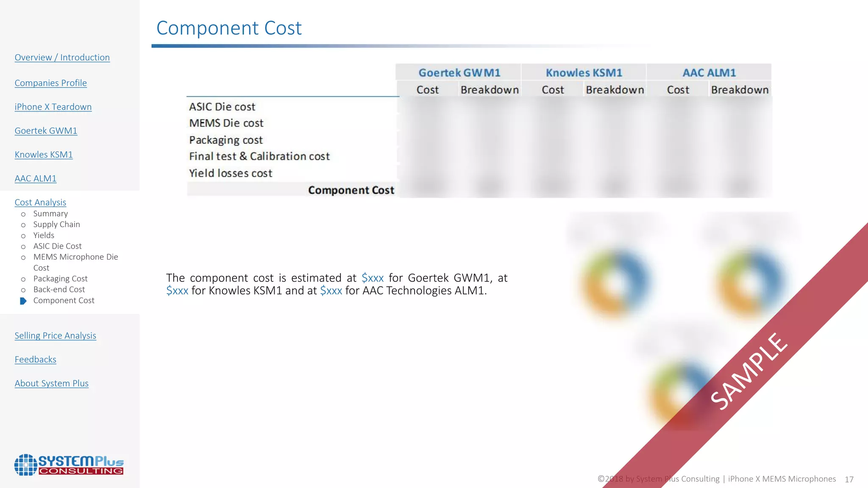Select the Supply Chain sub-item
The width and height of the screenshot is (868, 488).
pos(56,225)
